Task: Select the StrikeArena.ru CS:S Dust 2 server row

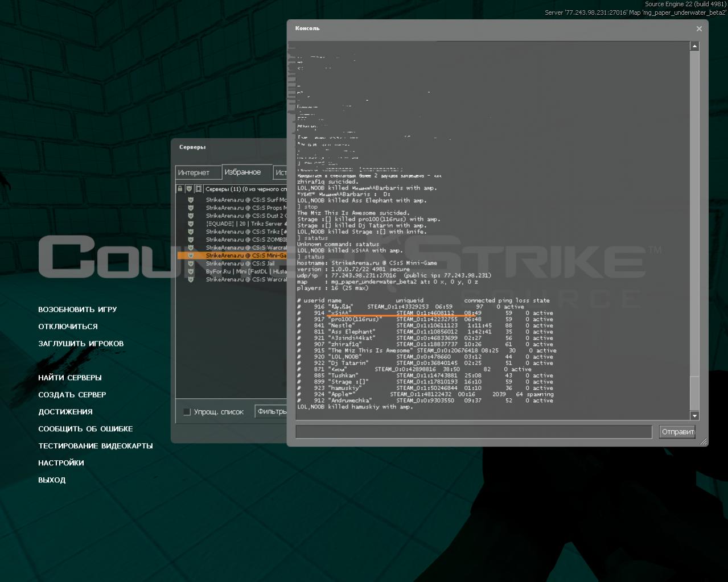Action: pyautogui.click(x=232, y=216)
